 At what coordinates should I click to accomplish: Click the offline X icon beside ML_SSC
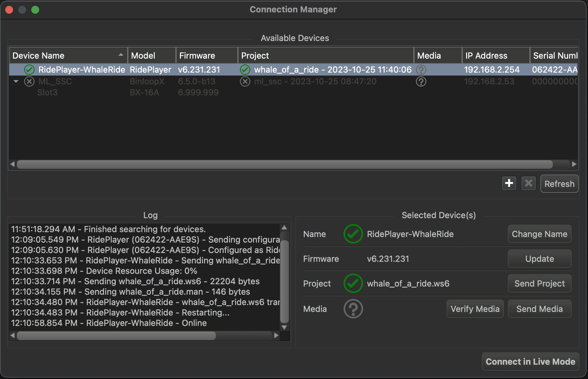pyautogui.click(x=29, y=81)
